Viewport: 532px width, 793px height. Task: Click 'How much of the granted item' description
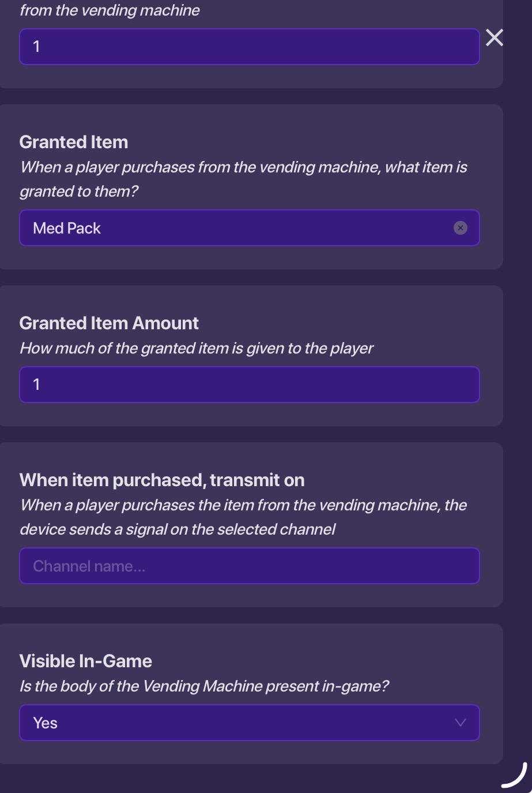[x=197, y=348]
